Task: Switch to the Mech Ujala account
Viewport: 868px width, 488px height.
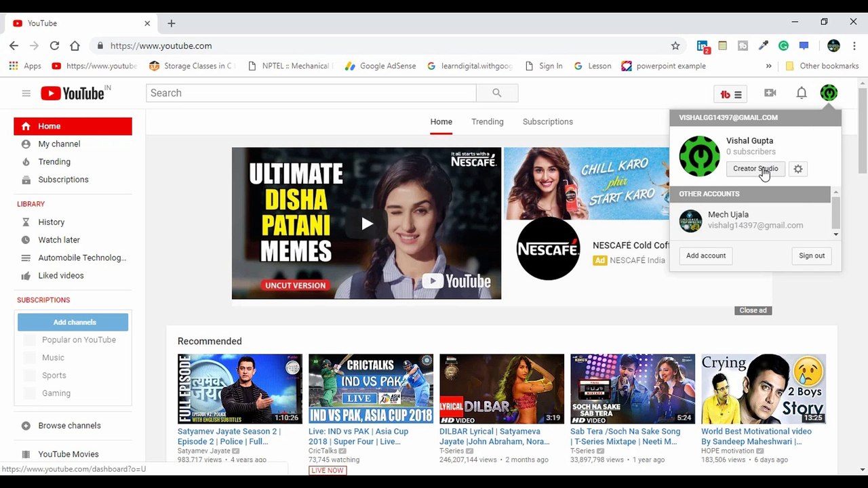Action: coord(750,220)
